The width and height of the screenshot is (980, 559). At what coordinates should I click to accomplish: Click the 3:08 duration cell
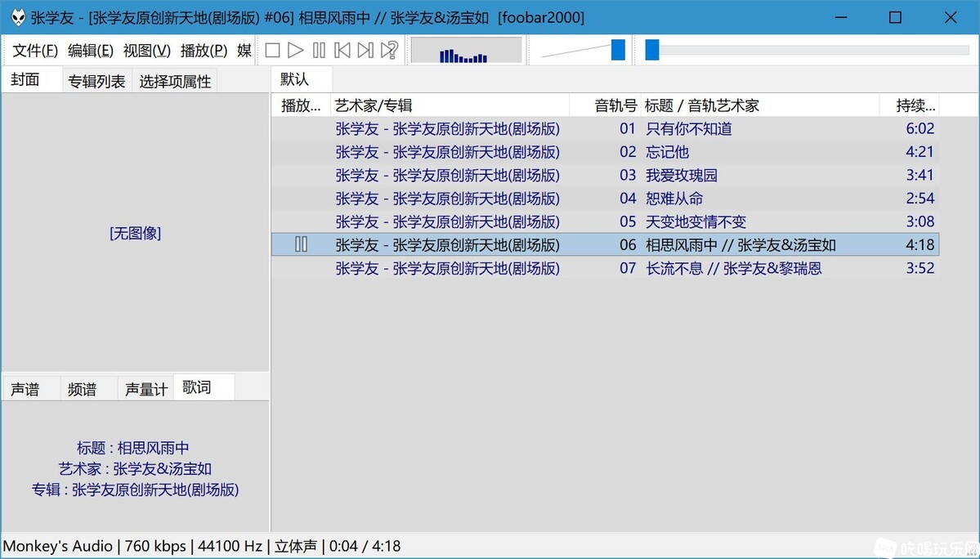[x=920, y=221]
